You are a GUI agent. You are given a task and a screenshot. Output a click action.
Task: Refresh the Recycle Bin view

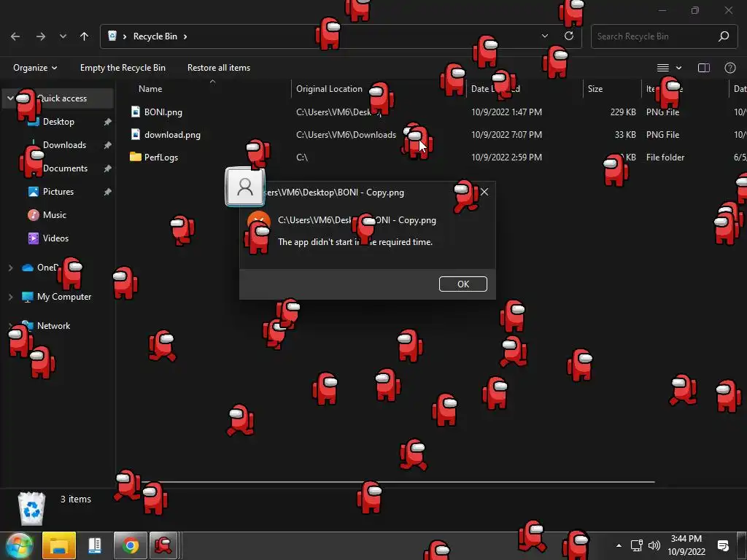point(569,36)
